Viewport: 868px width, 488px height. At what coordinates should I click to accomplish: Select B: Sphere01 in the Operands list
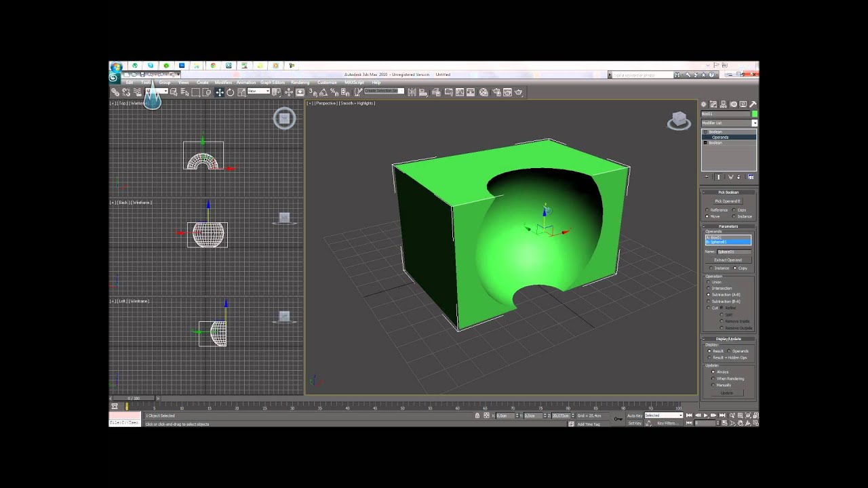click(728, 242)
